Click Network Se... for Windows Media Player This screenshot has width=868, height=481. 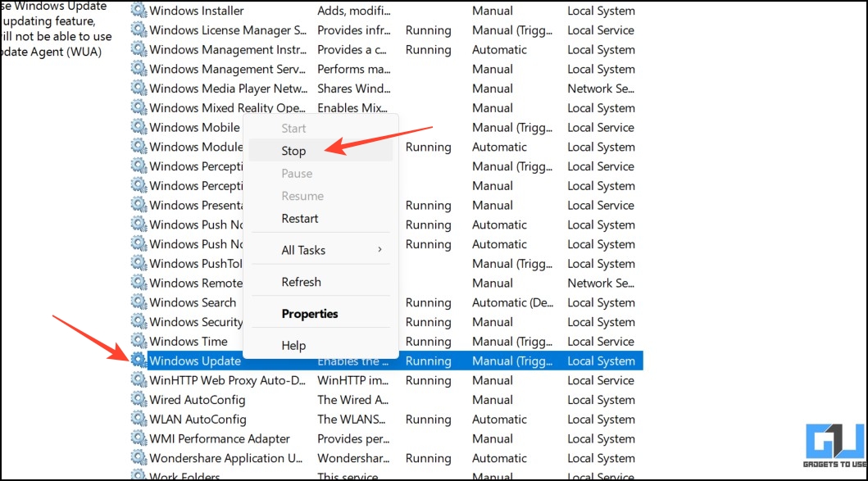click(601, 88)
